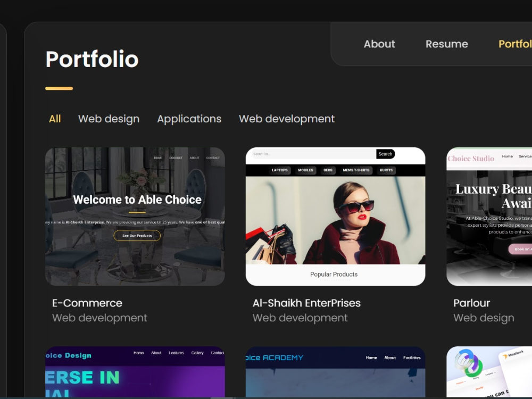The width and height of the screenshot is (532, 399).
Task: Click the E-Commerce project title
Action: coord(87,303)
